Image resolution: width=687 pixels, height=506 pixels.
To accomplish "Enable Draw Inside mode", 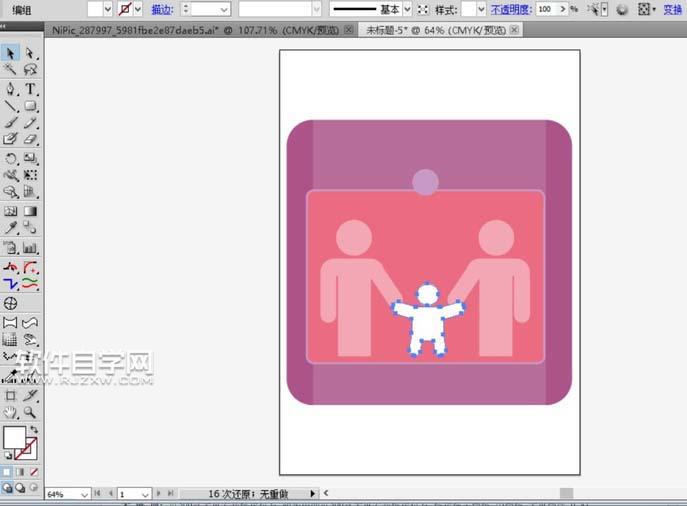I will coord(34,487).
